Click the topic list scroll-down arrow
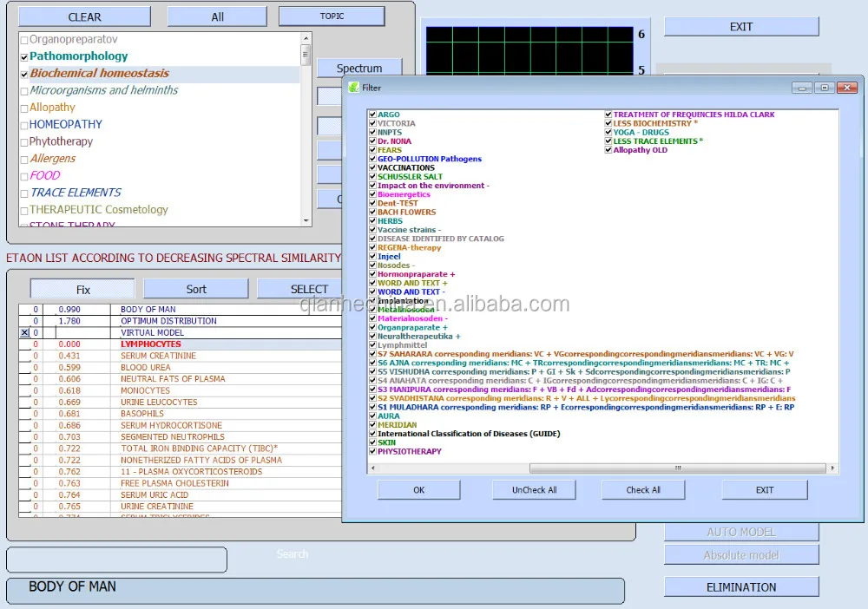868x609 pixels. pos(306,221)
